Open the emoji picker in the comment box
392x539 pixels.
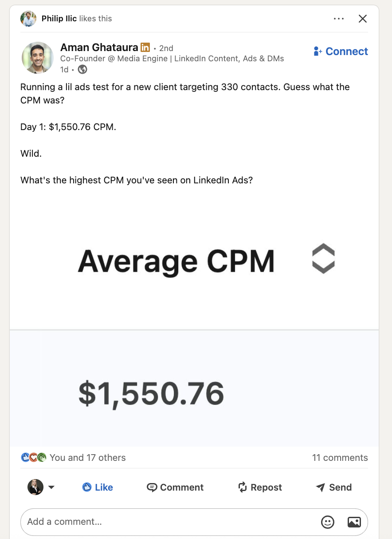click(x=328, y=522)
